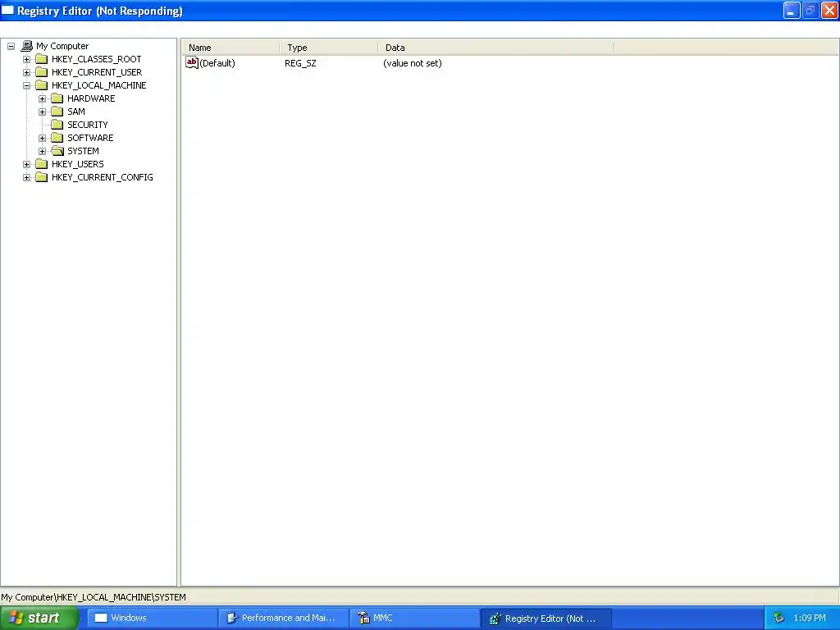
Task: Select the HKEY_LOCAL_MACHINE key label
Action: (x=99, y=85)
